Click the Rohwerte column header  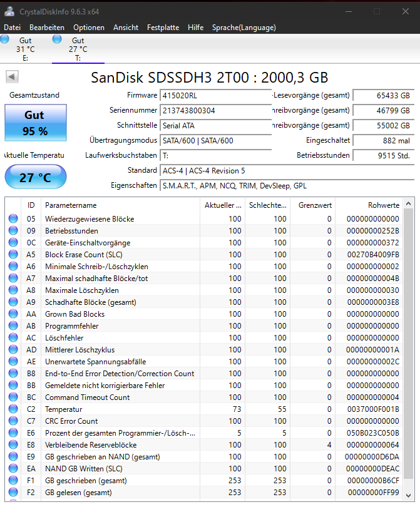coord(369,205)
